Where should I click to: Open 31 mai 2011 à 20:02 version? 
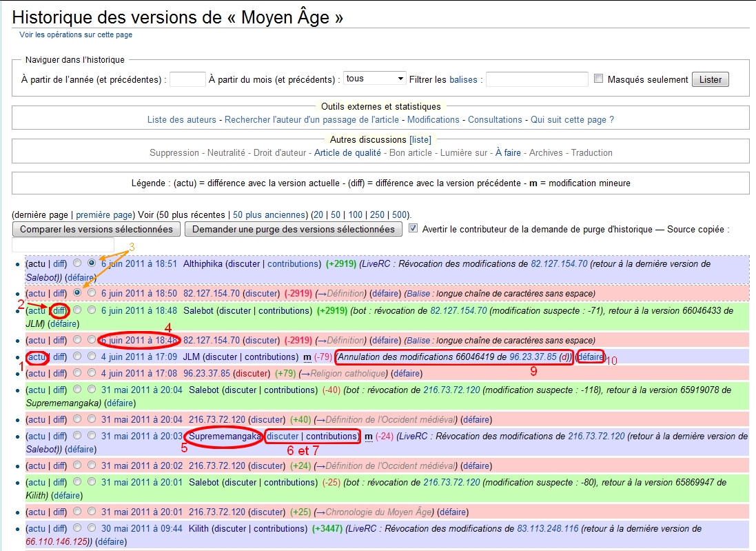pyautogui.click(x=142, y=466)
